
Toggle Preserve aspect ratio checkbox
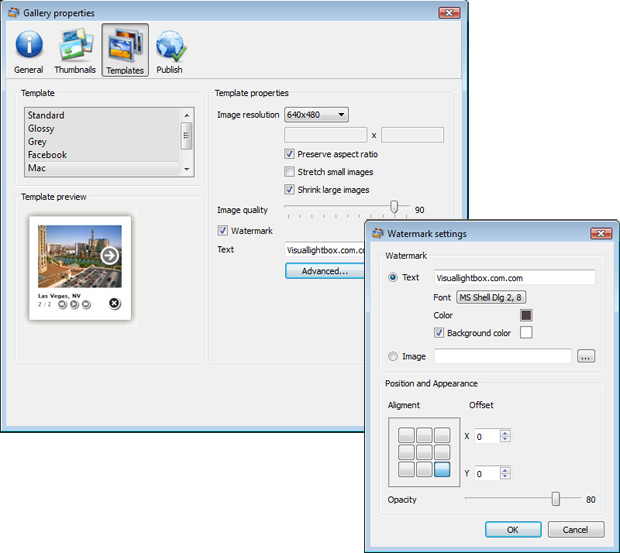click(x=290, y=155)
